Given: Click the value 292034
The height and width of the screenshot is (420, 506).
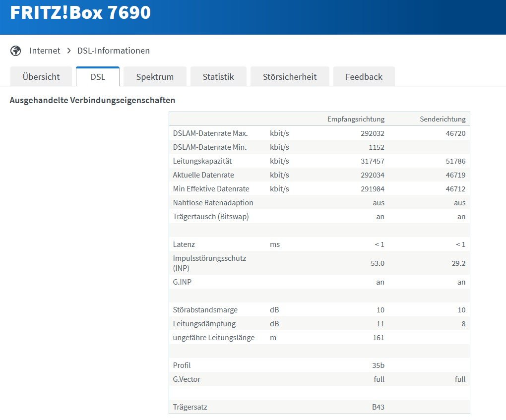Looking at the screenshot, I should pyautogui.click(x=373, y=175).
